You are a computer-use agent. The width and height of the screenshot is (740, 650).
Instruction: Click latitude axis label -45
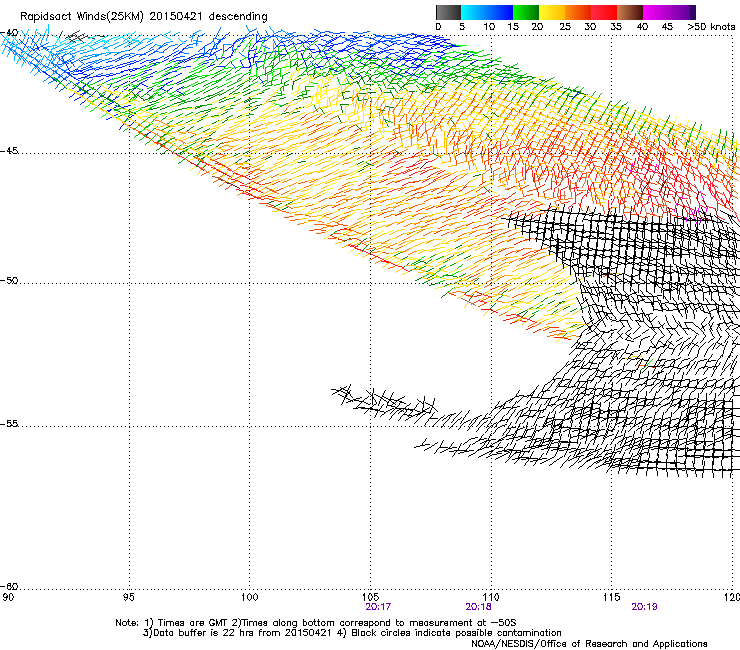pos(9,151)
